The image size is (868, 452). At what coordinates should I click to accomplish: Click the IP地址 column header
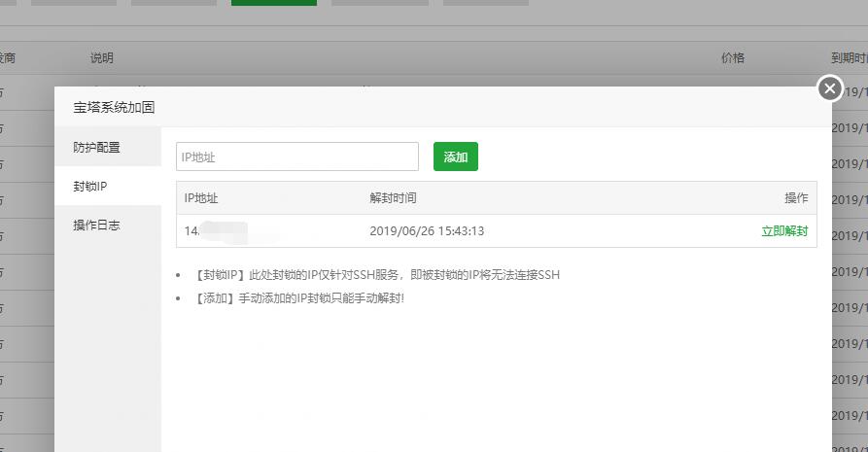click(201, 198)
